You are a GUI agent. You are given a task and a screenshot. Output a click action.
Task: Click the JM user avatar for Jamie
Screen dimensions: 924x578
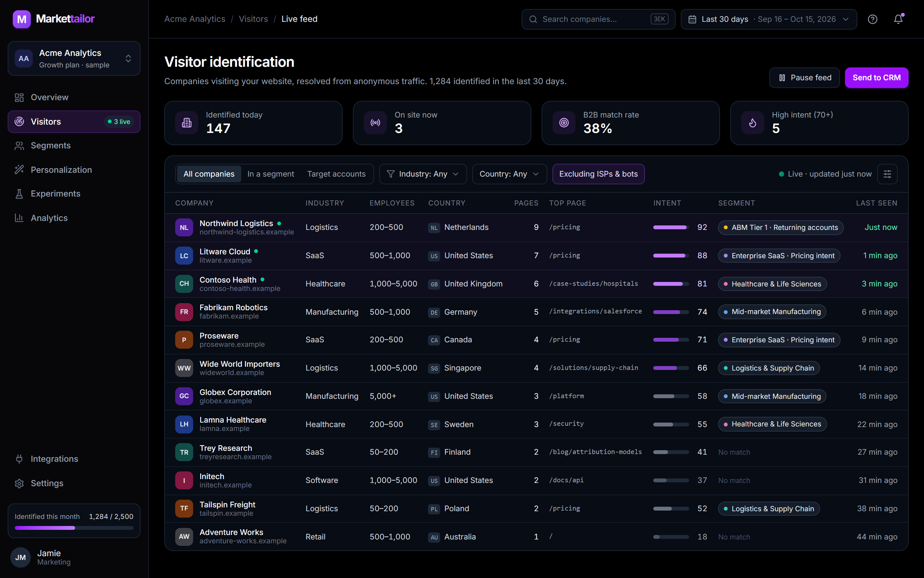click(x=21, y=557)
